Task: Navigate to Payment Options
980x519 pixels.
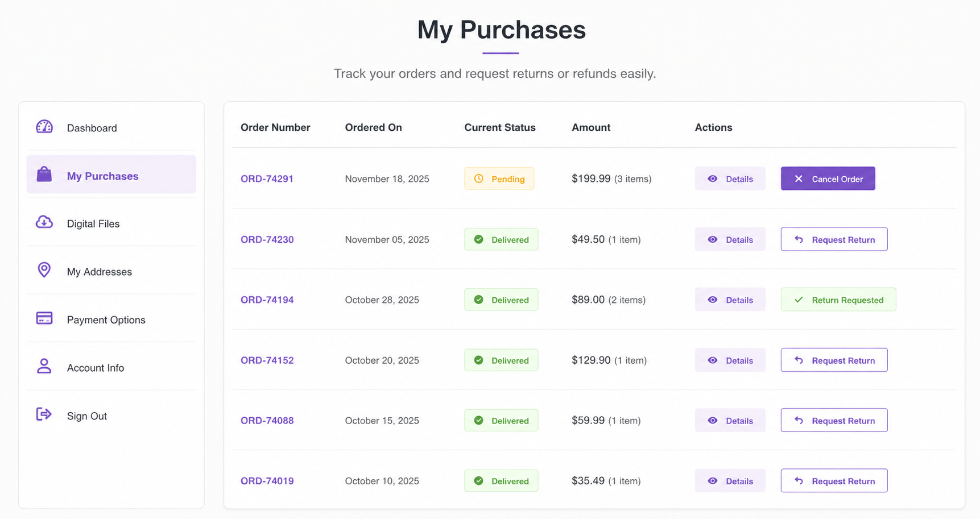Action: (111, 319)
